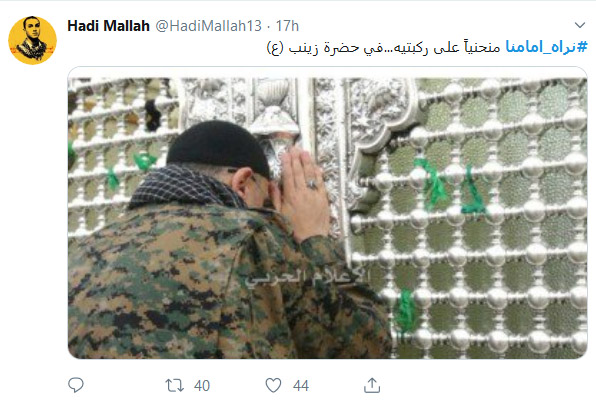Expand the tweet options chevron

click(580, 25)
